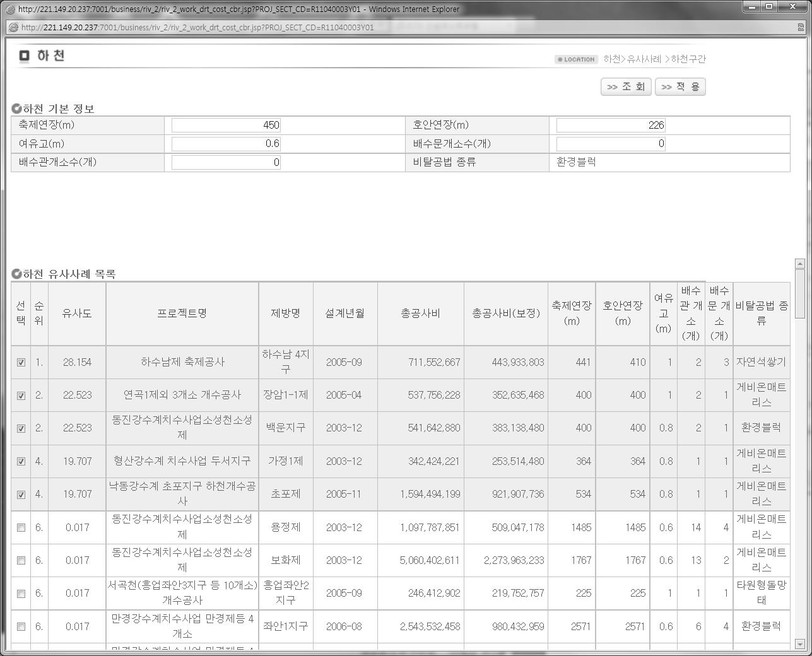
Task: Edit the 배수문개소수(개) input field
Action: [x=611, y=143]
